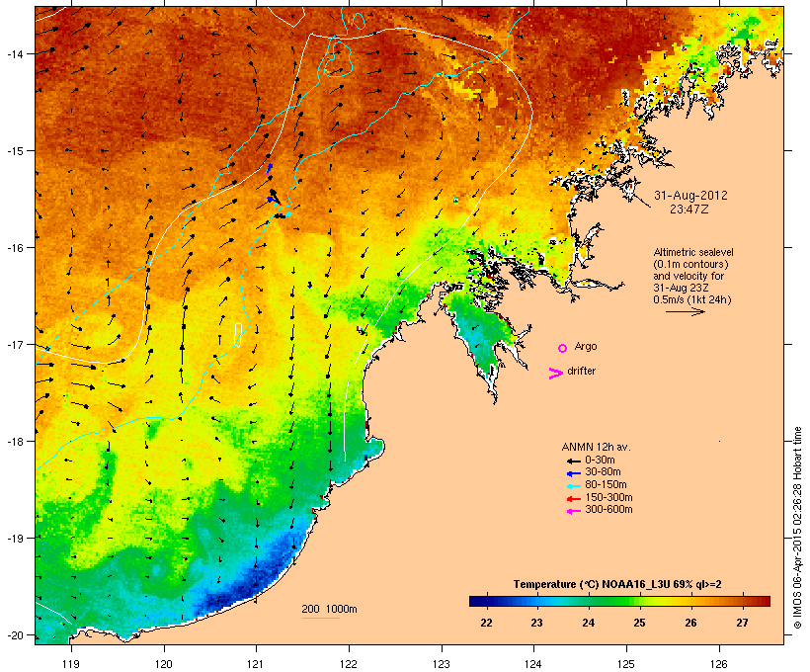Click the colorbar value 22
The width and height of the screenshot is (810, 672).
486,623
